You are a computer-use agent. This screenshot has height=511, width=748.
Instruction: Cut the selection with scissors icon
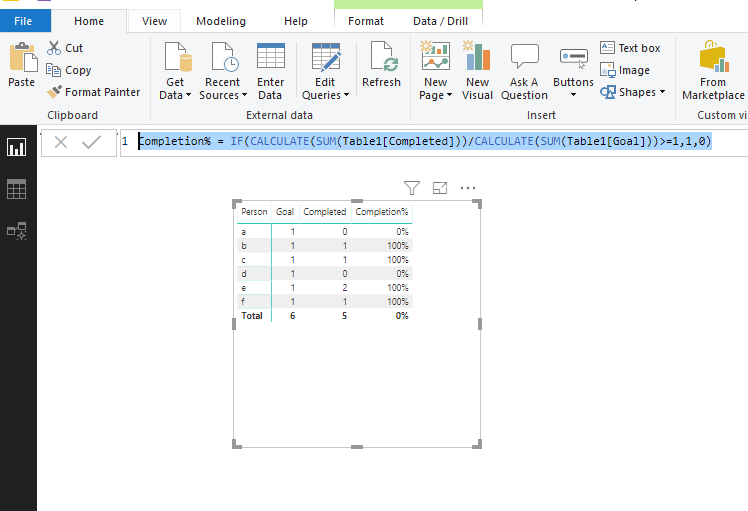coord(54,48)
